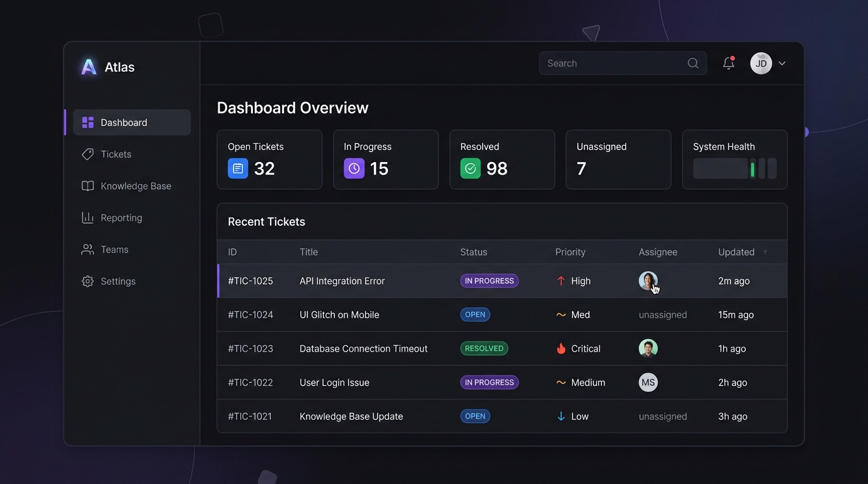This screenshot has height=484, width=868.
Task: Select the Database Connection Timeout title
Action: pos(363,349)
